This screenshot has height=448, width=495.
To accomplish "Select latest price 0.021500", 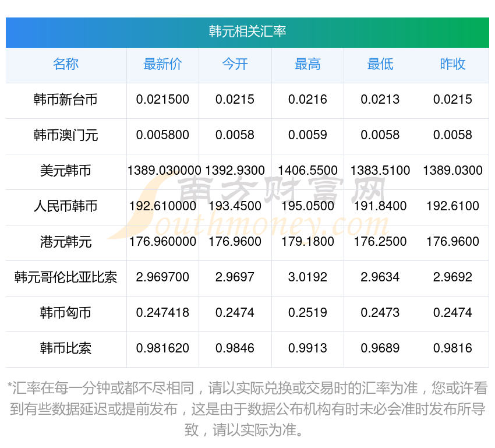I will 162,100.
